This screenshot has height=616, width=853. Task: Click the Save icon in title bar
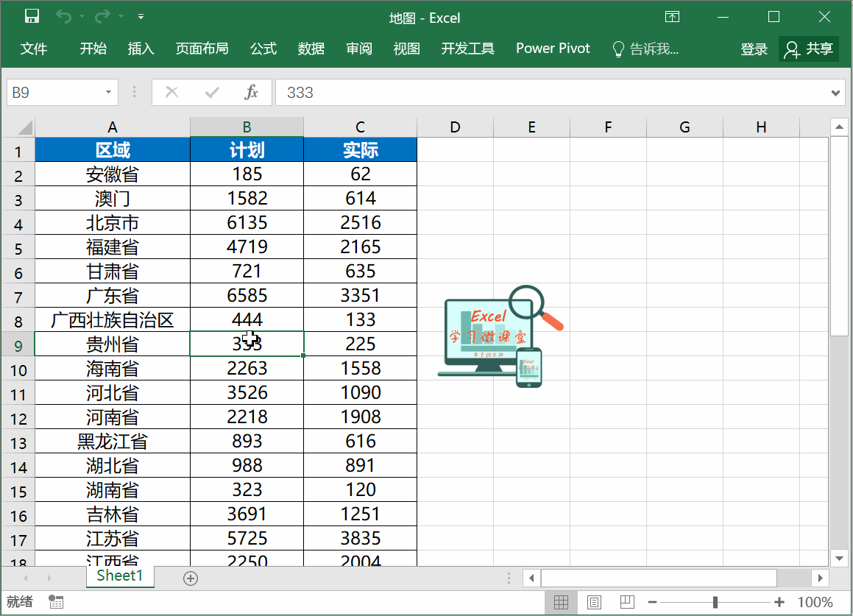(32, 16)
